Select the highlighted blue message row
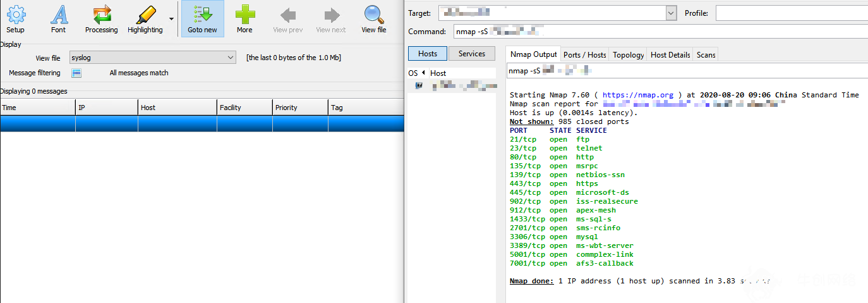Image resolution: width=868 pixels, height=303 pixels. [x=202, y=123]
